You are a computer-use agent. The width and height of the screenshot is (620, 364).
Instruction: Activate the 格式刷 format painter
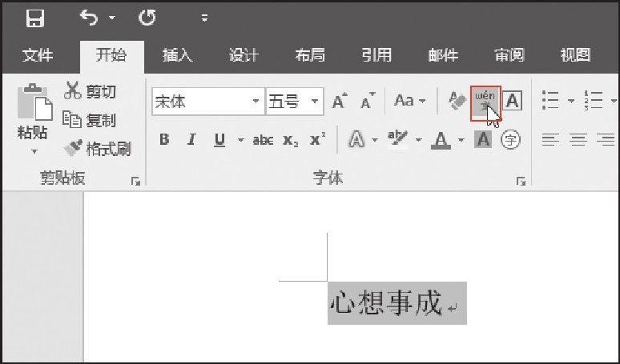coord(97,149)
